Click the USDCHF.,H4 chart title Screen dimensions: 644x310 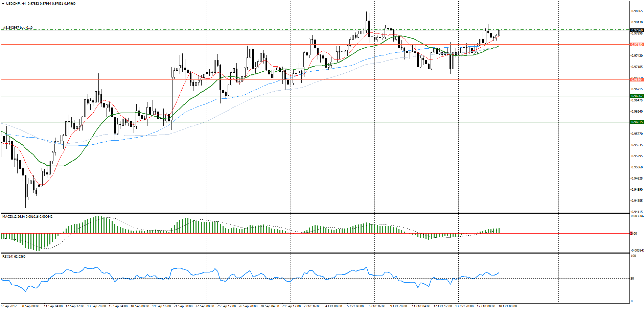[x=16, y=4]
